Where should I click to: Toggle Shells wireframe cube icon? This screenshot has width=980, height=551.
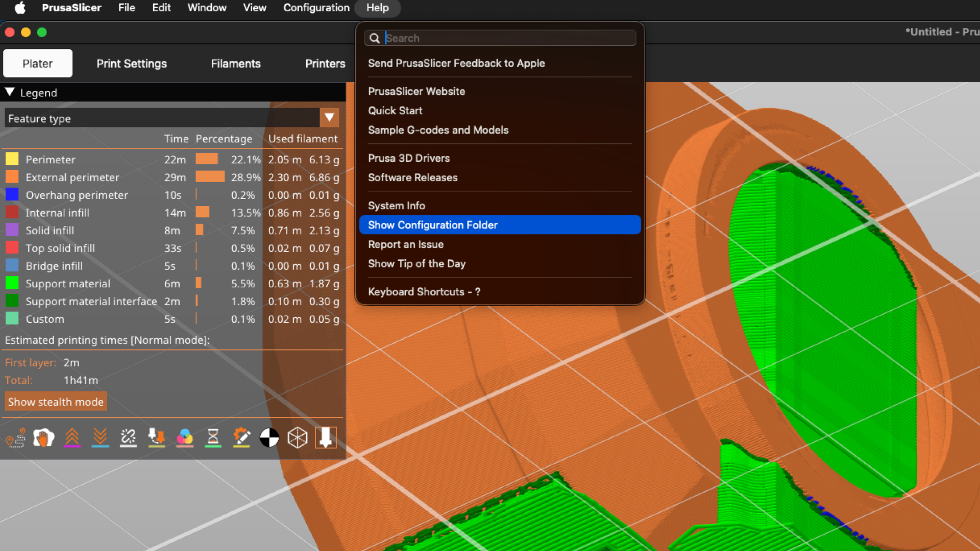point(298,438)
